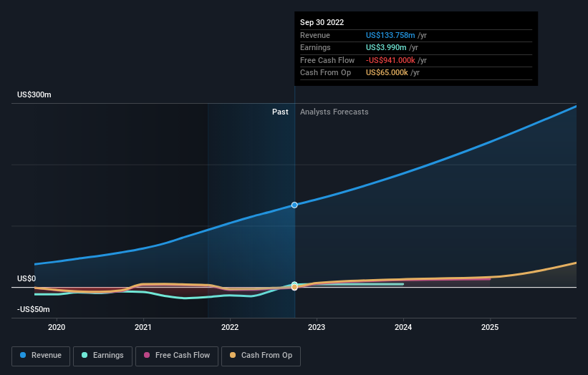This screenshot has width=588, height=375.
Task: Toggle the Earnings legend button
Action: [x=102, y=356]
